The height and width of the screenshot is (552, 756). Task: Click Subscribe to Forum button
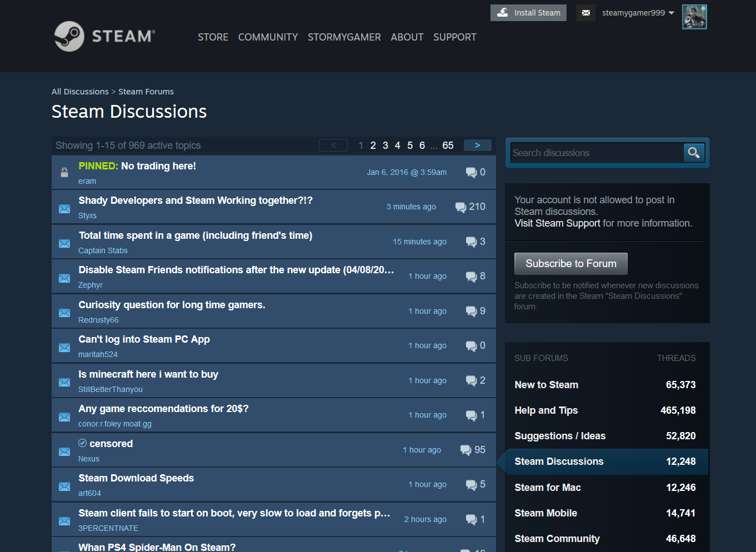pyautogui.click(x=570, y=264)
